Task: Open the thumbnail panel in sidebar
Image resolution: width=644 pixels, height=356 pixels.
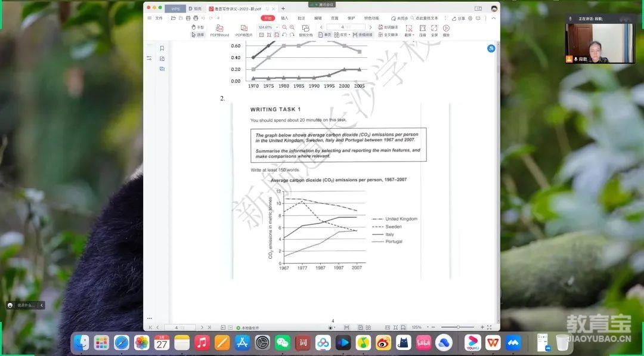Action: pos(162,58)
